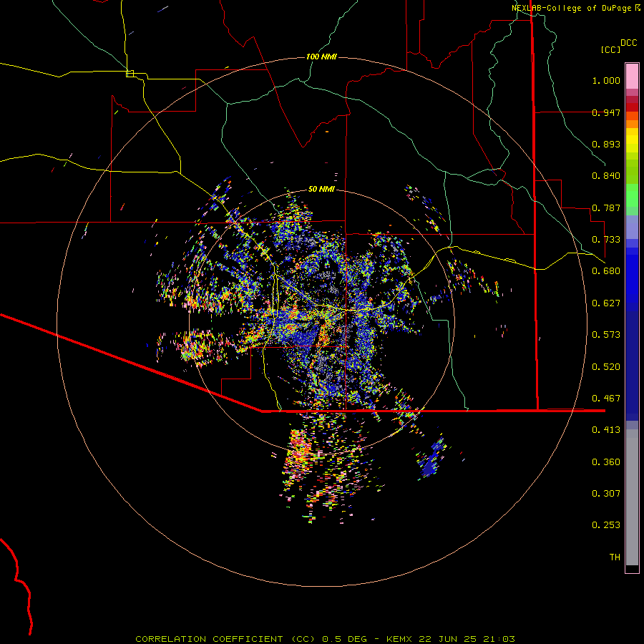Screen dimensions: 644x644
Task: Select the 0.467 legend value
Action: click(x=606, y=399)
